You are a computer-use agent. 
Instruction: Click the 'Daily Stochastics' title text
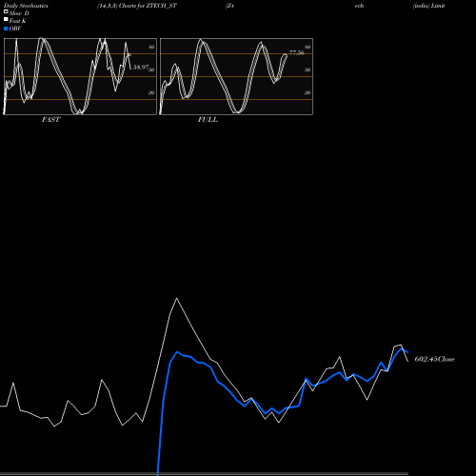(x=26, y=6)
